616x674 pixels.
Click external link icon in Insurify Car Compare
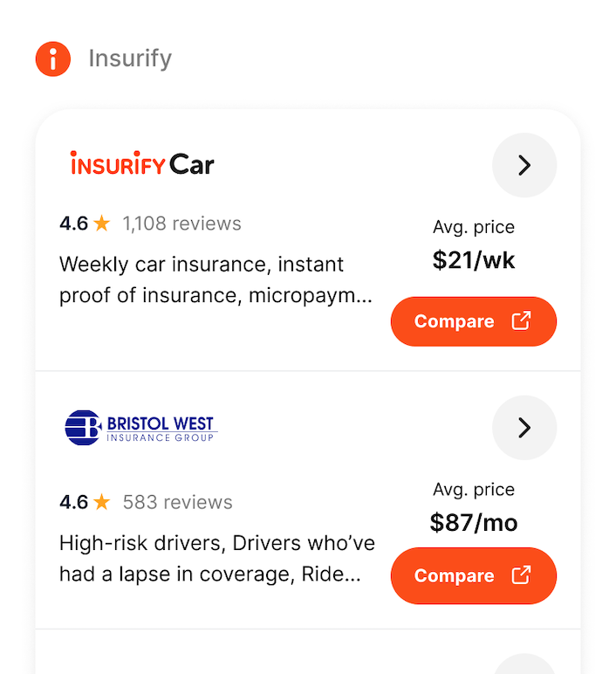pos(521,320)
